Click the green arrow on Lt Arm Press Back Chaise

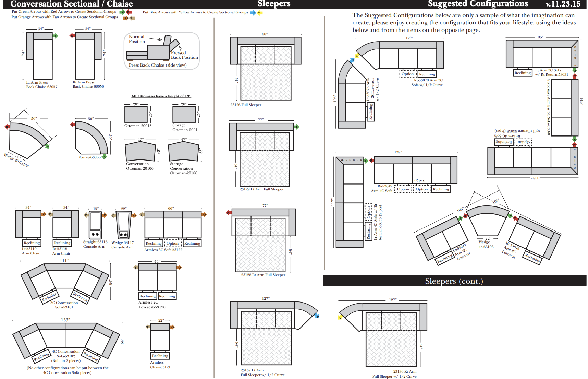click(56, 36)
